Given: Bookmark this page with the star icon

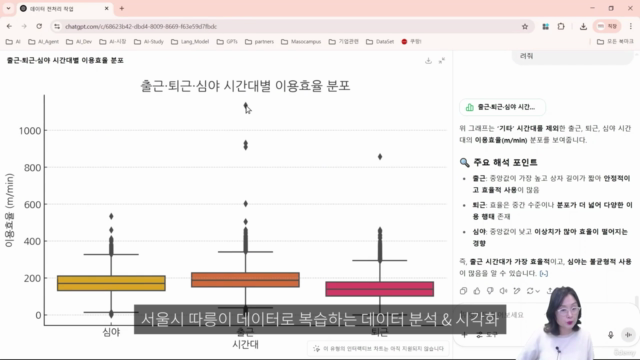Looking at the screenshot, I should pyautogui.click(x=525, y=27).
